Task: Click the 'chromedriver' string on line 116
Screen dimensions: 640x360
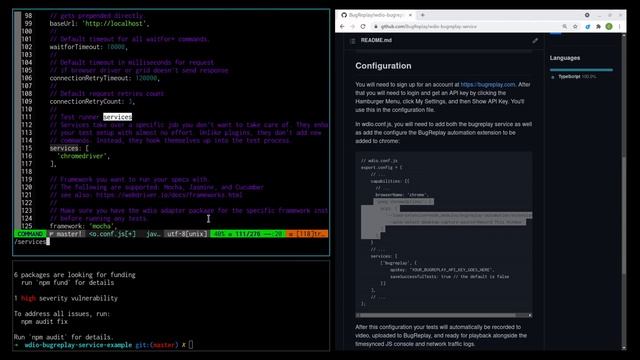Action: pyautogui.click(x=83, y=156)
